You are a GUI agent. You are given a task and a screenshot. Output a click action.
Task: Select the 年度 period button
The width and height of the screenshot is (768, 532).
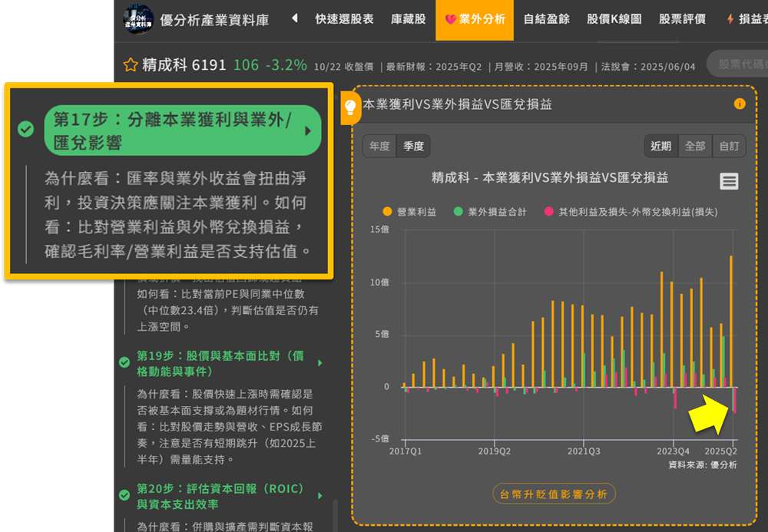(x=379, y=146)
